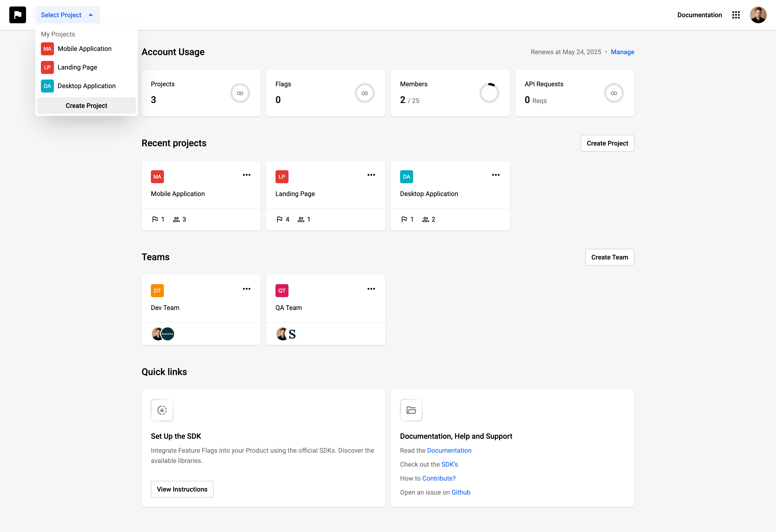
Task: Open the apps grid icon in top bar
Action: (736, 15)
